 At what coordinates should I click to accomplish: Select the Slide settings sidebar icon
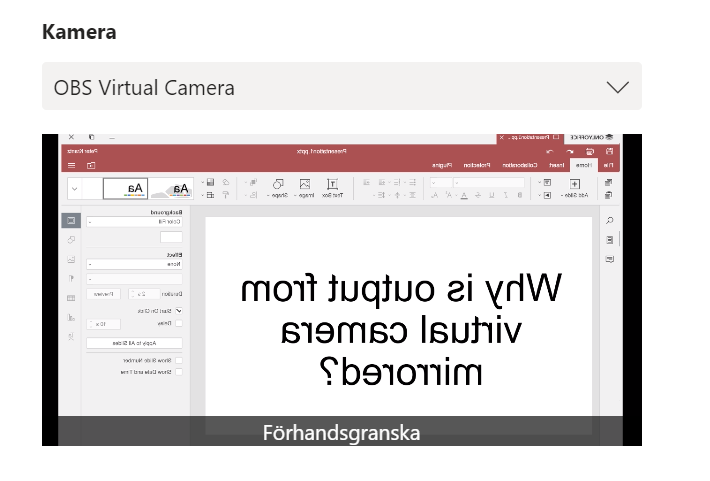click(71, 221)
